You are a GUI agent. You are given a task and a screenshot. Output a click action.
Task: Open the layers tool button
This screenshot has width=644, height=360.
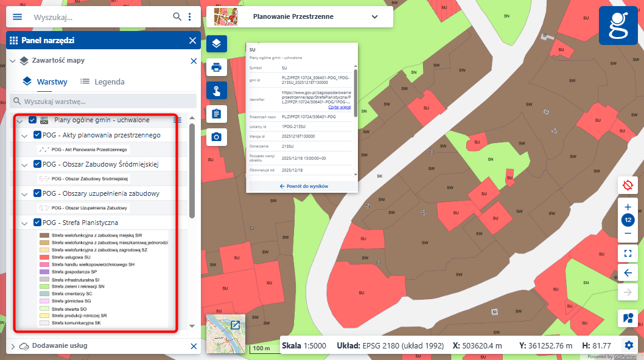coord(216,44)
